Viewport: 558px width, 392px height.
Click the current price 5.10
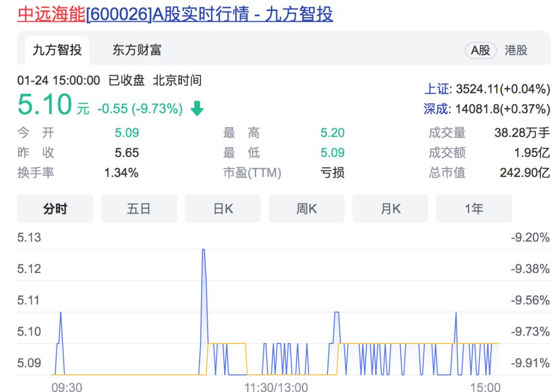click(x=45, y=104)
